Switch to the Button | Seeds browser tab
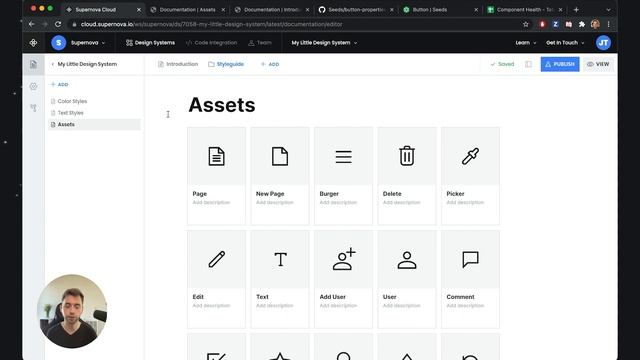Image resolution: width=640 pixels, height=360 pixels. pyautogui.click(x=440, y=9)
